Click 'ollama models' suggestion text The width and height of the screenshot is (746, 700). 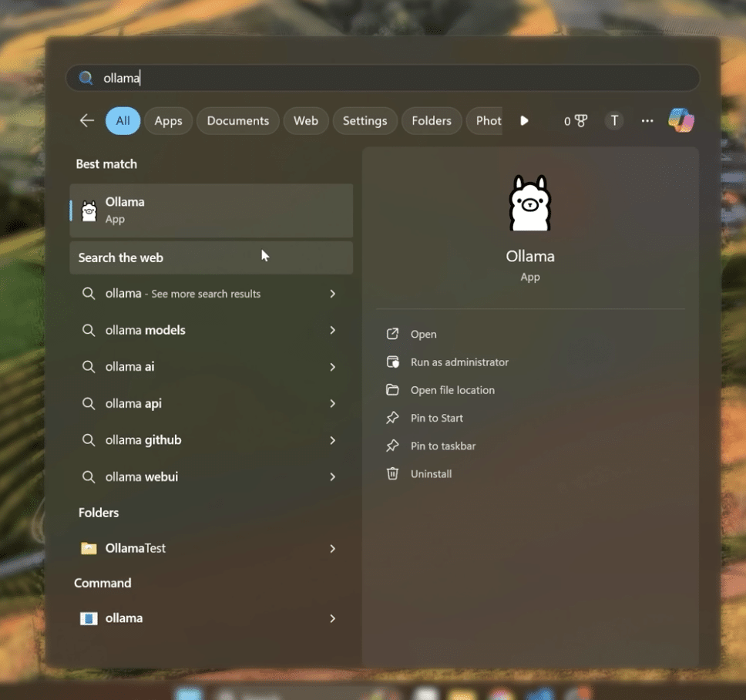pyautogui.click(x=145, y=330)
